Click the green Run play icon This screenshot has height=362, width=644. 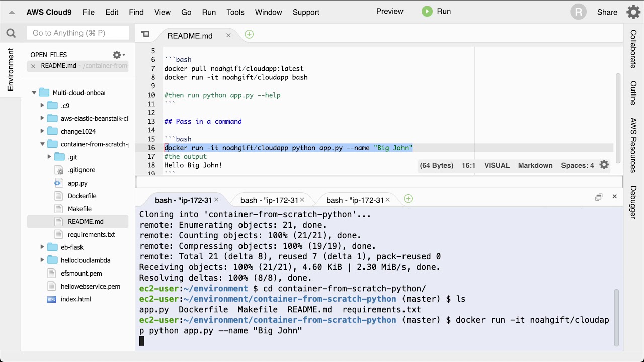tap(427, 12)
